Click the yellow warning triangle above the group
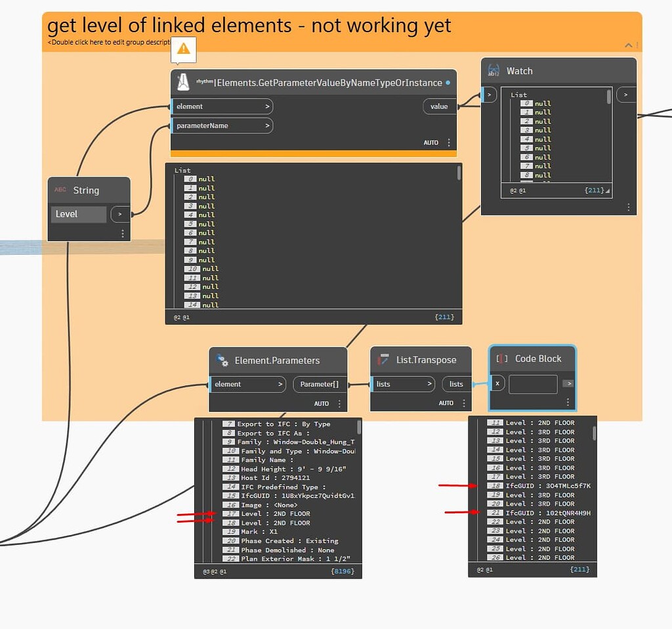 183,49
